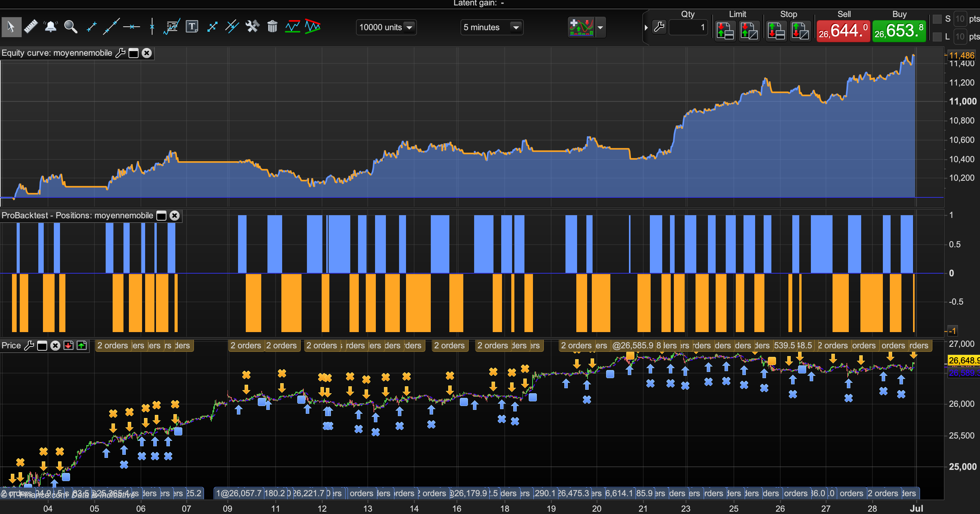Select the text annotation tool
The image size is (980, 514).
click(192, 27)
